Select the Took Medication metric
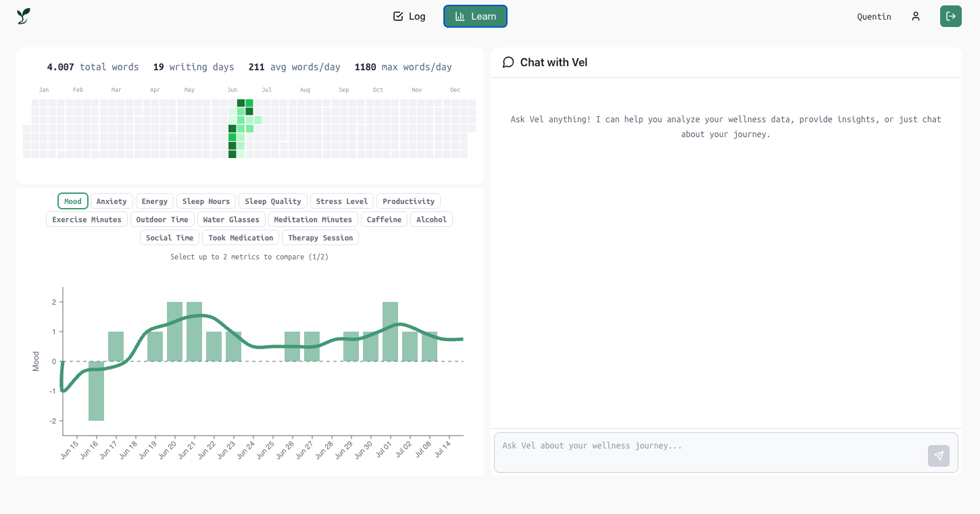This screenshot has width=980, height=514. click(x=241, y=238)
